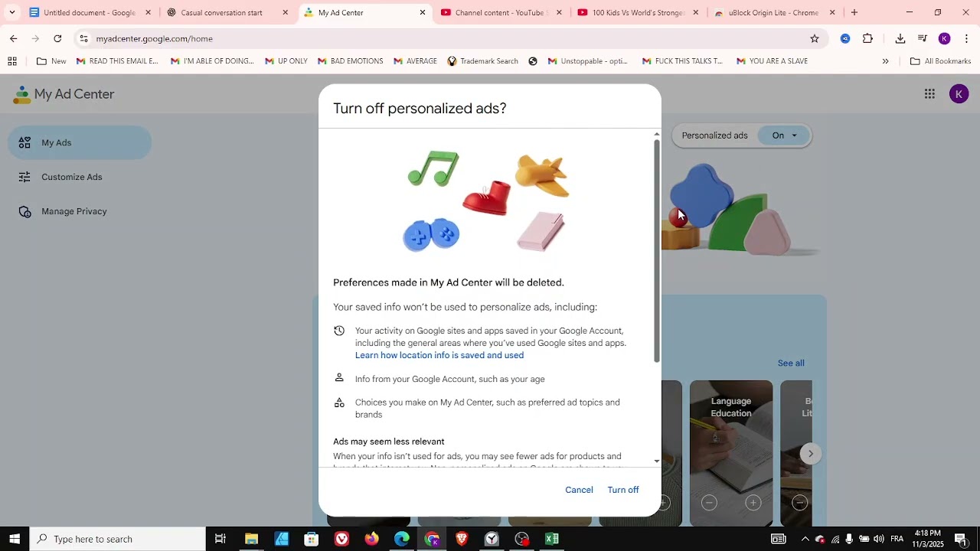The width and height of the screenshot is (980, 551).
Task: Open Microsoft Store from taskbar
Action: pos(312,539)
